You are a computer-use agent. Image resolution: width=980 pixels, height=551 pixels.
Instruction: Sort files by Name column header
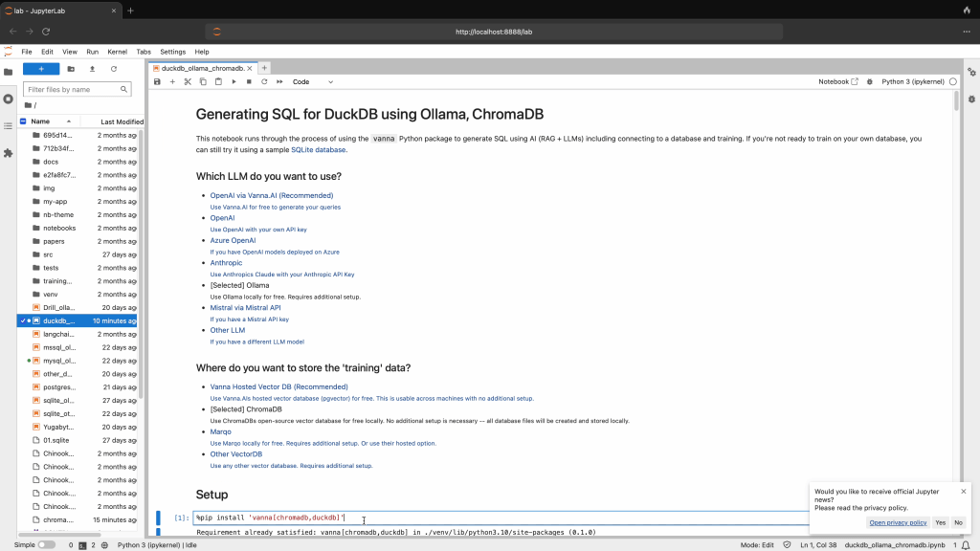pos(41,121)
